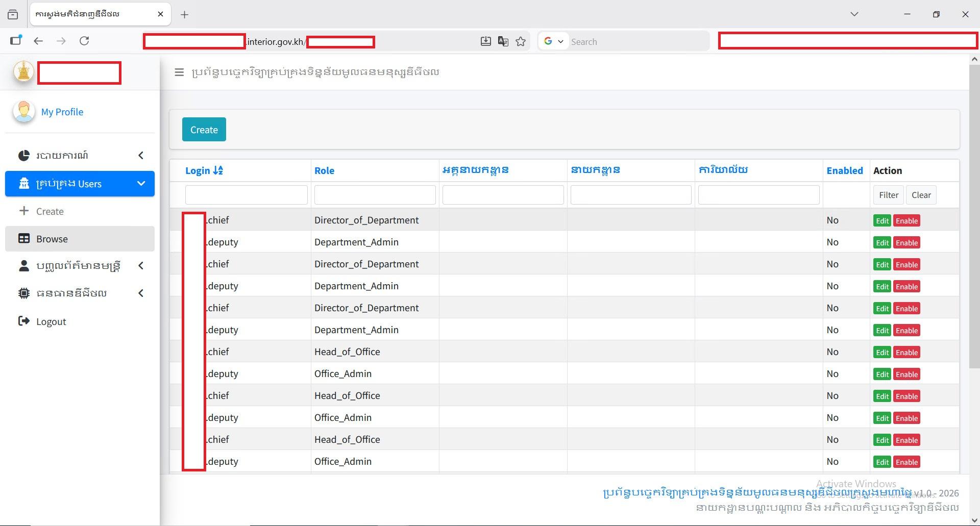The width and height of the screenshot is (980, 526).
Task: Expand the list-all-tabs chevron in title bar
Action: point(854,14)
